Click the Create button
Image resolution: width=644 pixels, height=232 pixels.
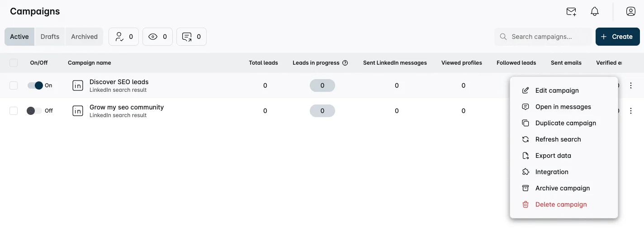(617, 37)
